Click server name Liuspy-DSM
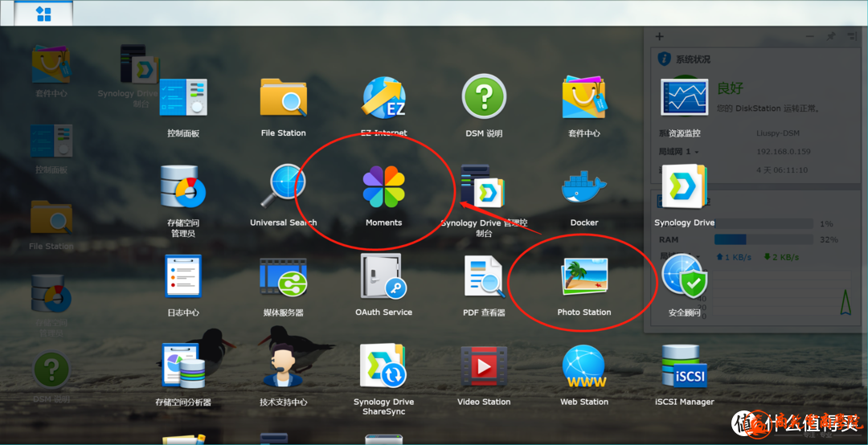Screen dimensions: 868x445 pyautogui.click(x=778, y=133)
